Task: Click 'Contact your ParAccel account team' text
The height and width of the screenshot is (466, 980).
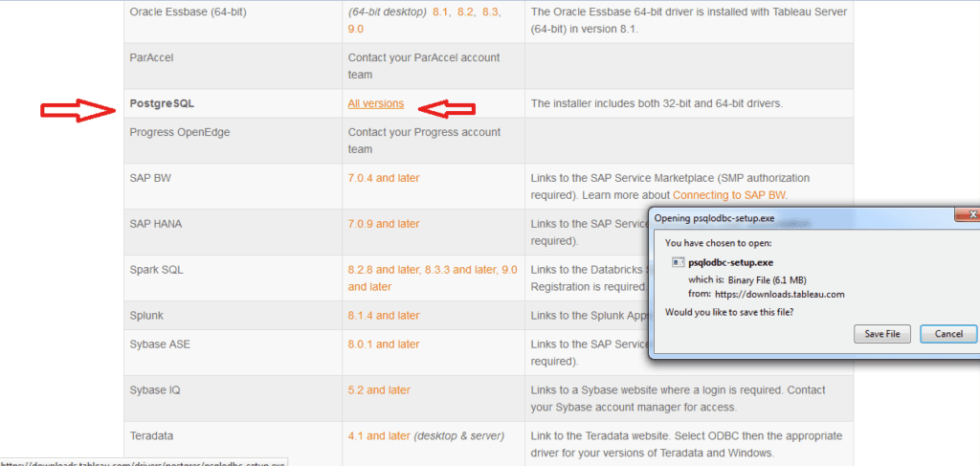Action: pos(424,66)
